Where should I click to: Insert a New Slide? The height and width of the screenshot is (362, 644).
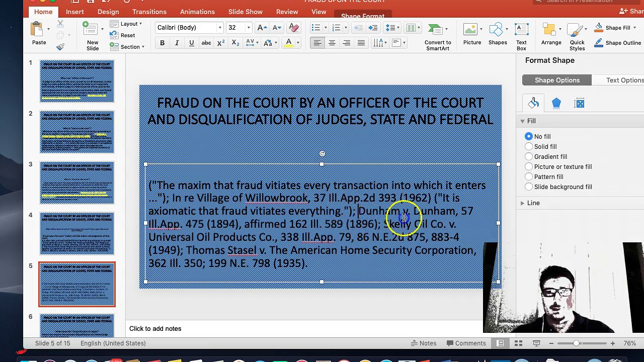pyautogui.click(x=93, y=36)
